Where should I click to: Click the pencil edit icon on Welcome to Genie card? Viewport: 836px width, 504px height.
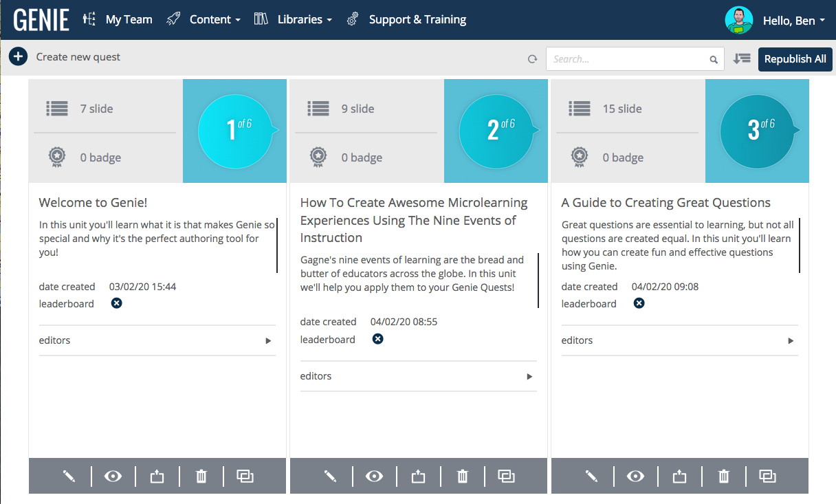[x=69, y=476]
